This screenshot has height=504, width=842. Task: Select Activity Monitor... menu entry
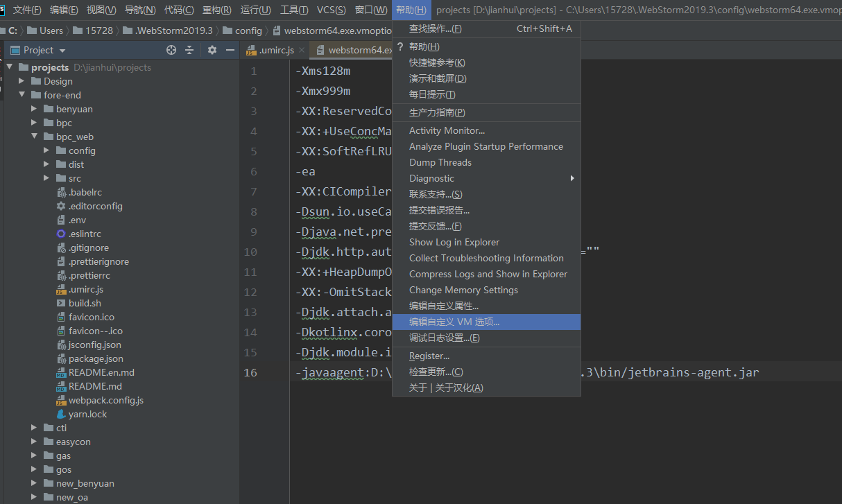tap(486, 130)
